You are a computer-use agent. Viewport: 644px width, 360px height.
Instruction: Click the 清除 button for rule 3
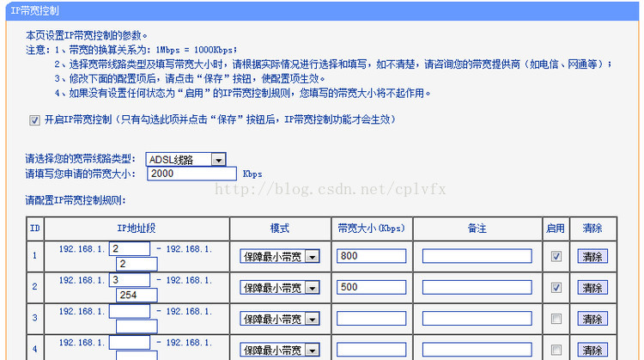pyautogui.click(x=592, y=319)
